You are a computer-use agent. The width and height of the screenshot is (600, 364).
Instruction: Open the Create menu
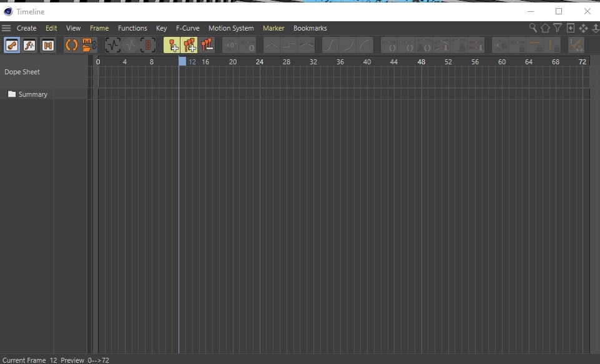[x=26, y=28]
